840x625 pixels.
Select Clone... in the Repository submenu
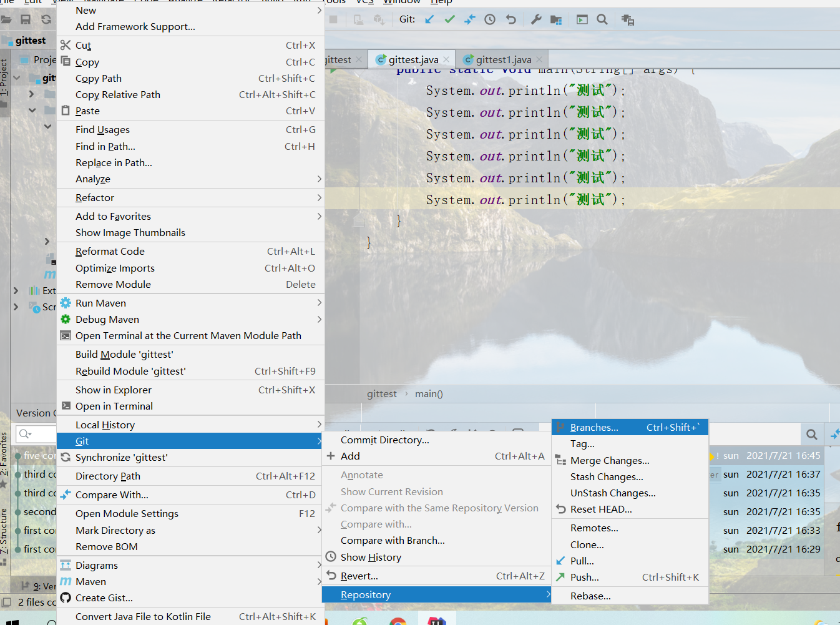(x=630, y=544)
